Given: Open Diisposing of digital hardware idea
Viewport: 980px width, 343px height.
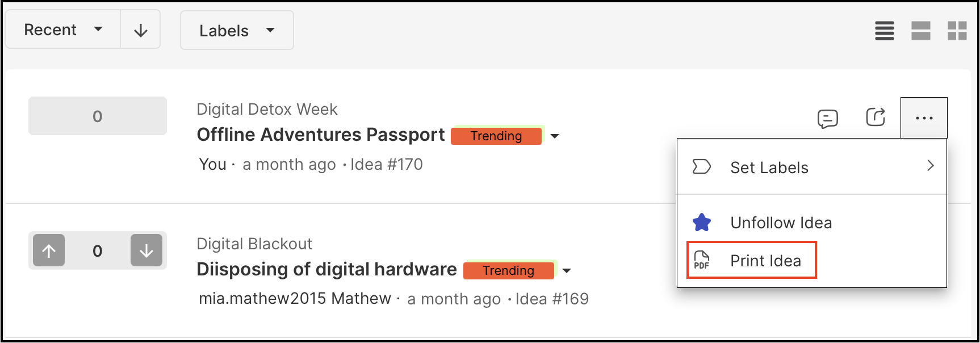Looking at the screenshot, I should click(326, 270).
